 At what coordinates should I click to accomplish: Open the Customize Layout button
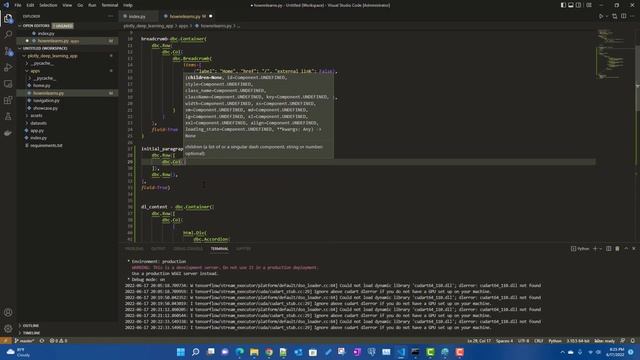pyautogui.click(x=589, y=5)
